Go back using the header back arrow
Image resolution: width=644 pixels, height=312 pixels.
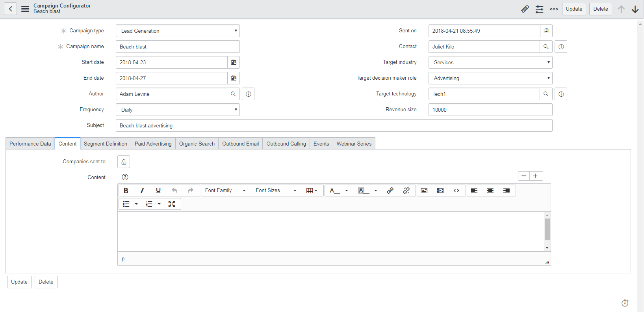coord(11,9)
